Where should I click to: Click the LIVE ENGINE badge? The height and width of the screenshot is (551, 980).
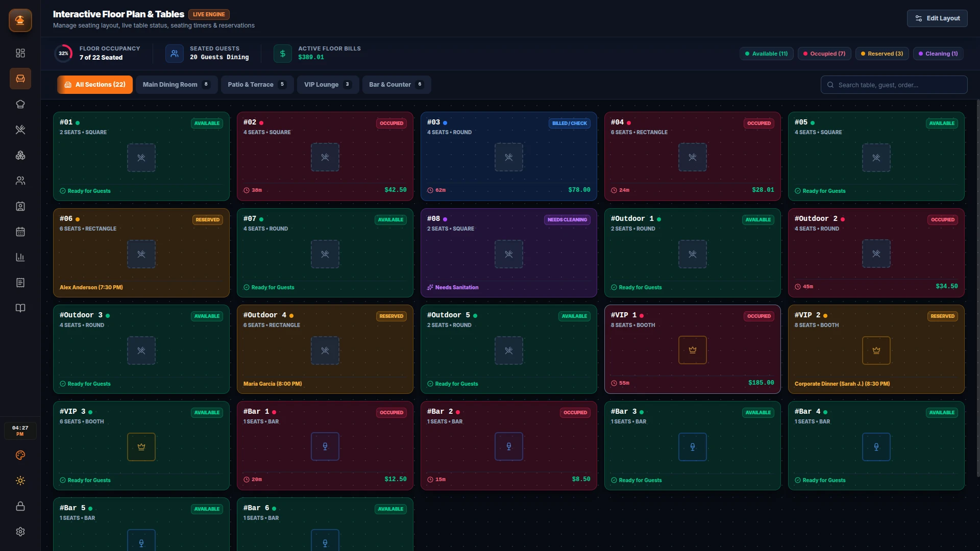pos(209,14)
